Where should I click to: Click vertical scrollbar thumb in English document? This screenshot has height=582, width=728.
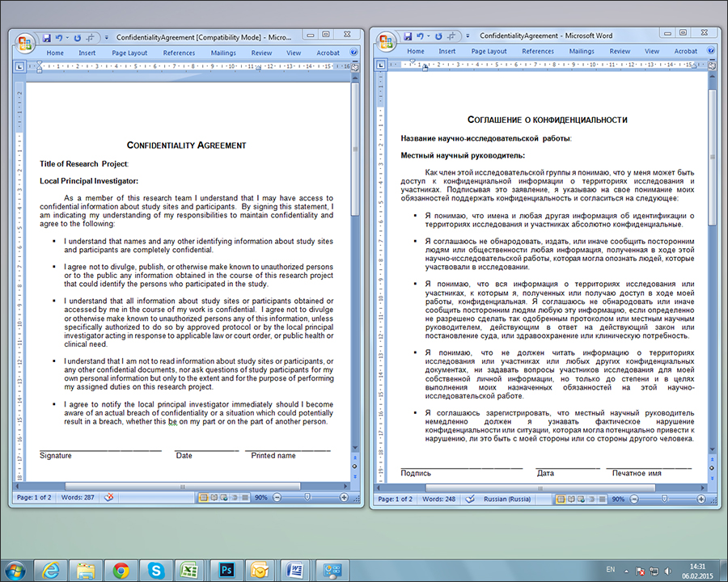(355, 150)
